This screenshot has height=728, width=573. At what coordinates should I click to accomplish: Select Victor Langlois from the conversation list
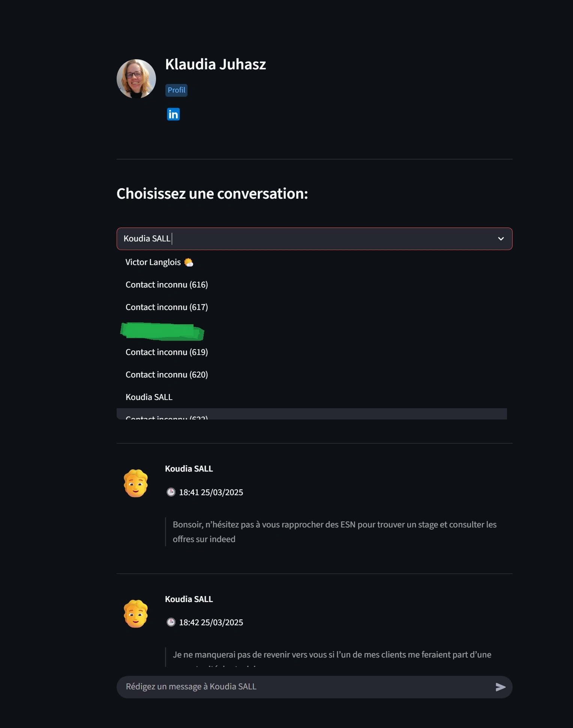[159, 262]
